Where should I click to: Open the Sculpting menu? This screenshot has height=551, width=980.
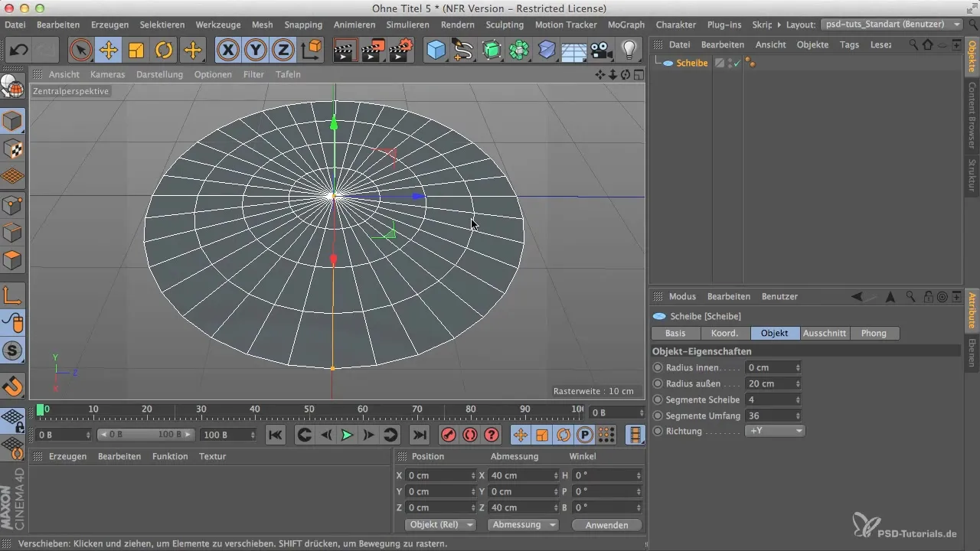pos(505,24)
